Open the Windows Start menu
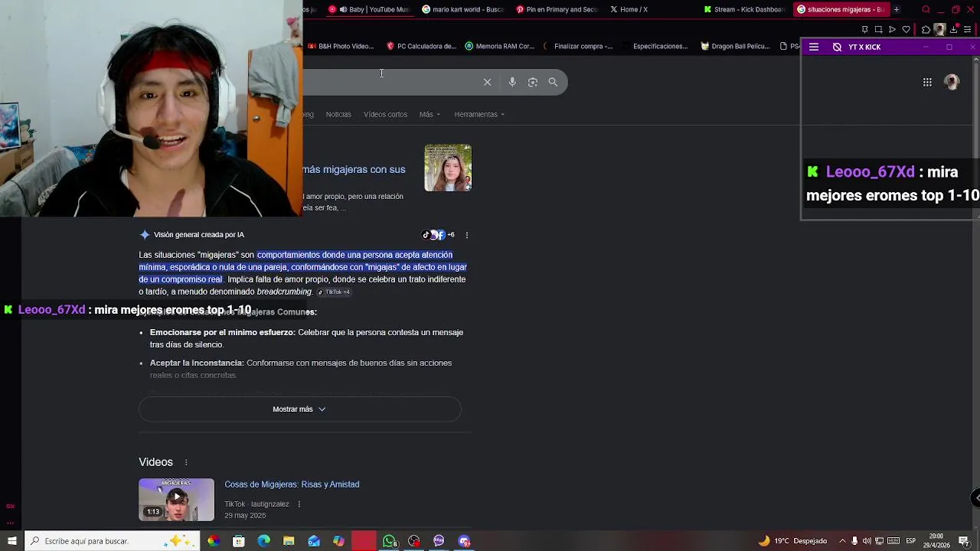Image resolution: width=980 pixels, height=551 pixels. pos(12,541)
